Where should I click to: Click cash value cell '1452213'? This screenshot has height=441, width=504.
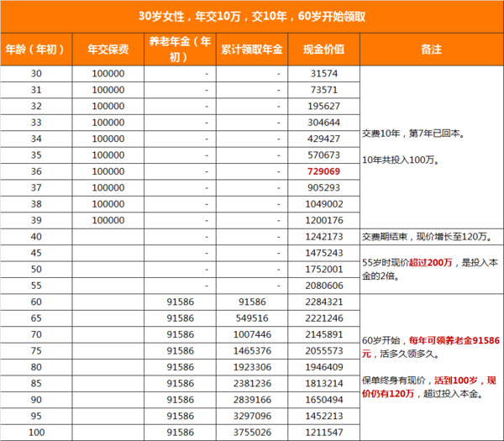point(324,417)
